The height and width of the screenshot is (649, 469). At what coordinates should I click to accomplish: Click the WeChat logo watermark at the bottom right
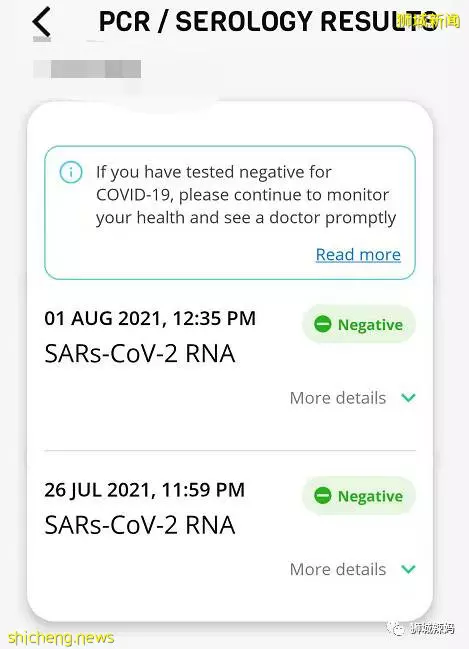(395, 628)
